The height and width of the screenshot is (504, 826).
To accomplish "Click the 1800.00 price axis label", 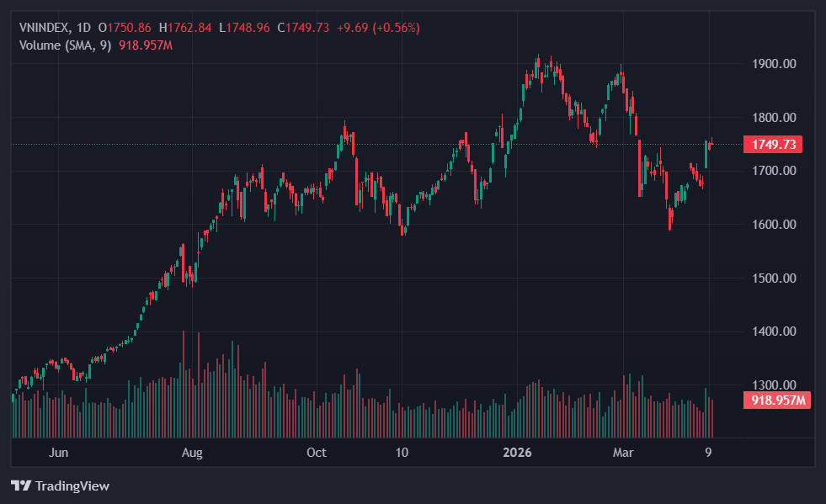I will 772,118.
